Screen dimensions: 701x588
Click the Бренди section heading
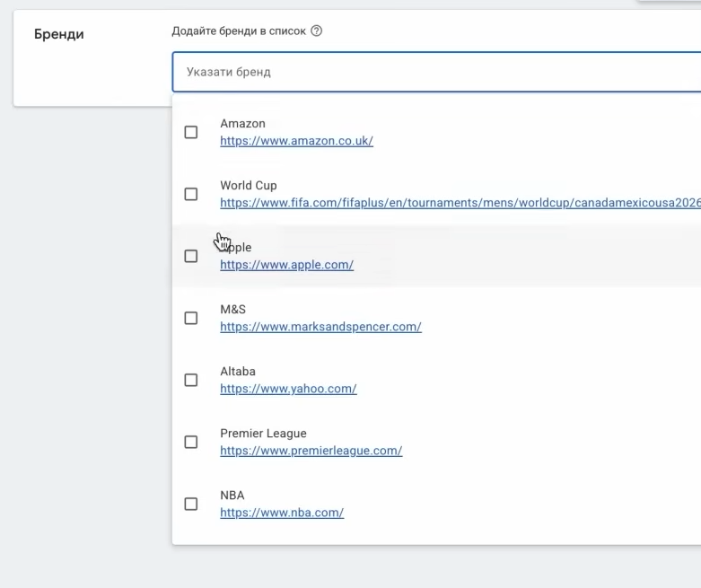59,34
